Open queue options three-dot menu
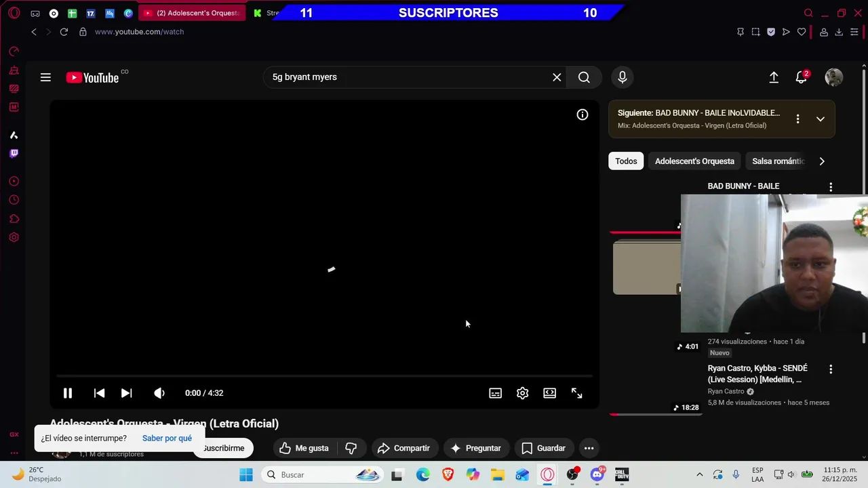 coord(797,119)
